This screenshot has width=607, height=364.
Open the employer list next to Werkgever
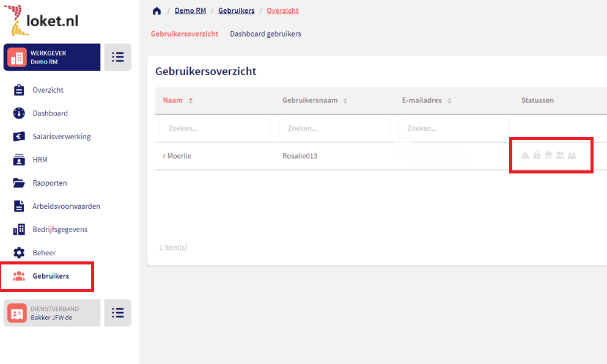pos(117,57)
